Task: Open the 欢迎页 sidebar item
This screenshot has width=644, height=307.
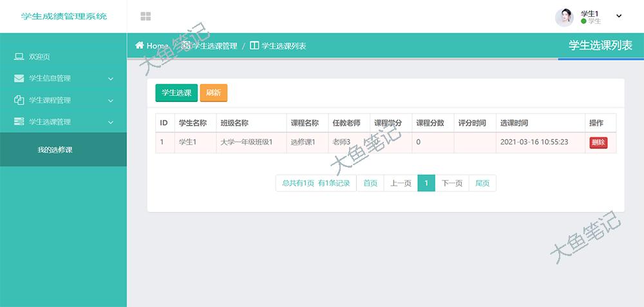Action: [63, 57]
